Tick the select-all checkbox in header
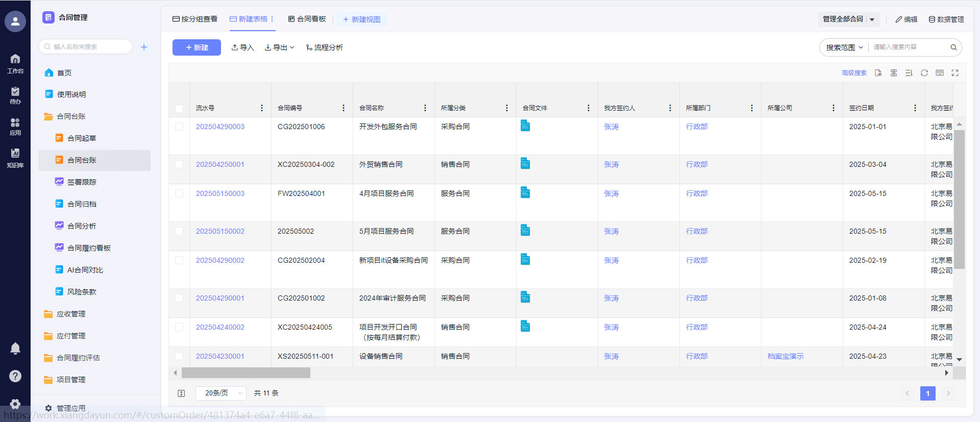The image size is (980, 422). pos(179,108)
